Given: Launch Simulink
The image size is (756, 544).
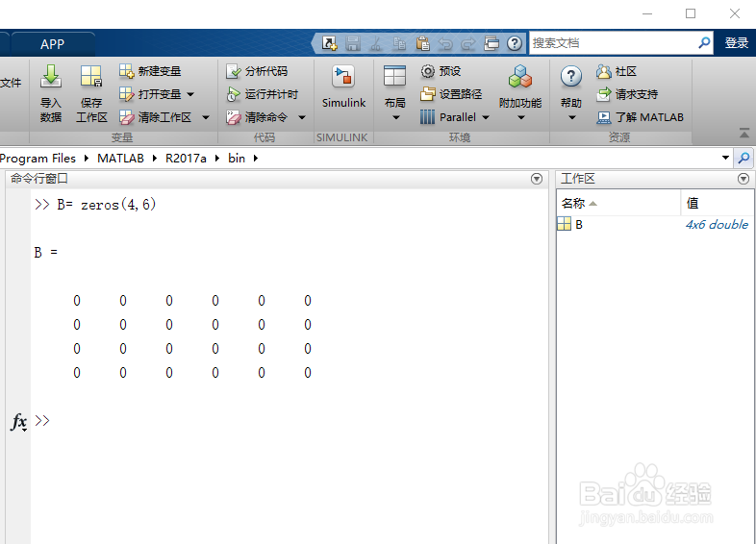Looking at the screenshot, I should (343, 87).
